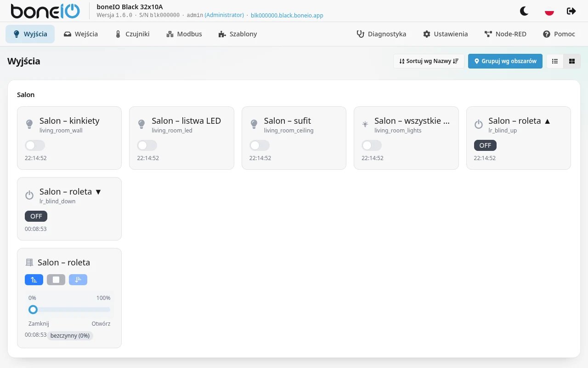The height and width of the screenshot is (368, 588).
Task: Click the power icon on lr_blind_down card
Action: 29,195
